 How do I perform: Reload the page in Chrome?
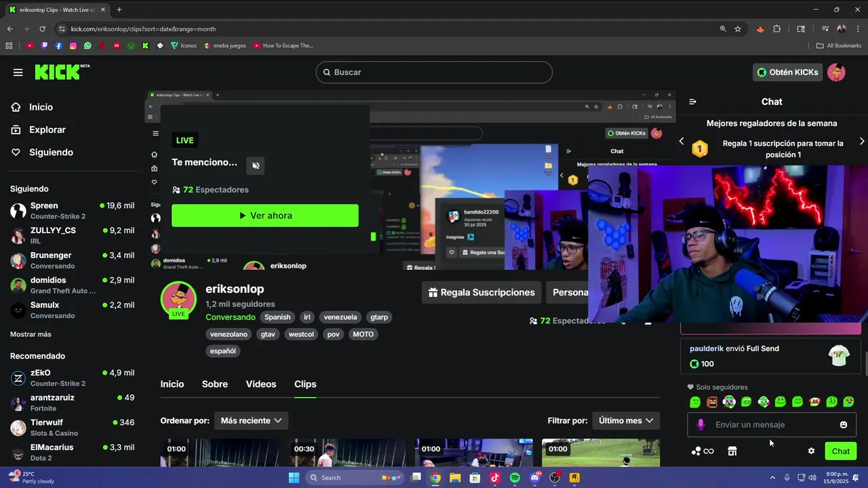pyautogui.click(x=42, y=29)
